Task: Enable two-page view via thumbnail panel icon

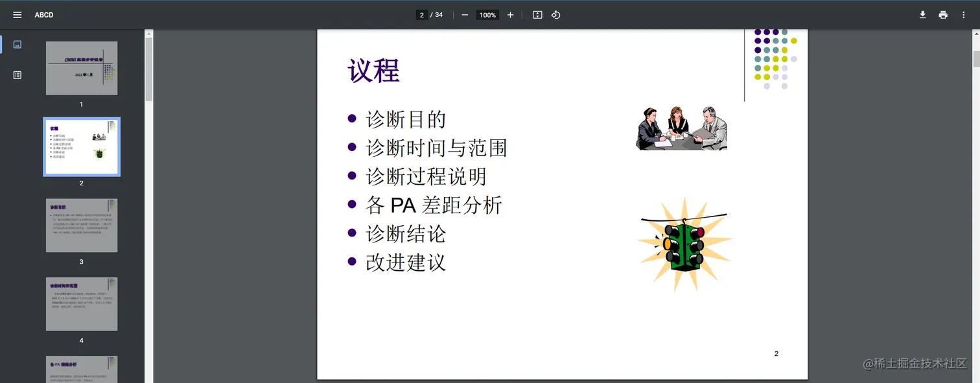Action: [17, 45]
